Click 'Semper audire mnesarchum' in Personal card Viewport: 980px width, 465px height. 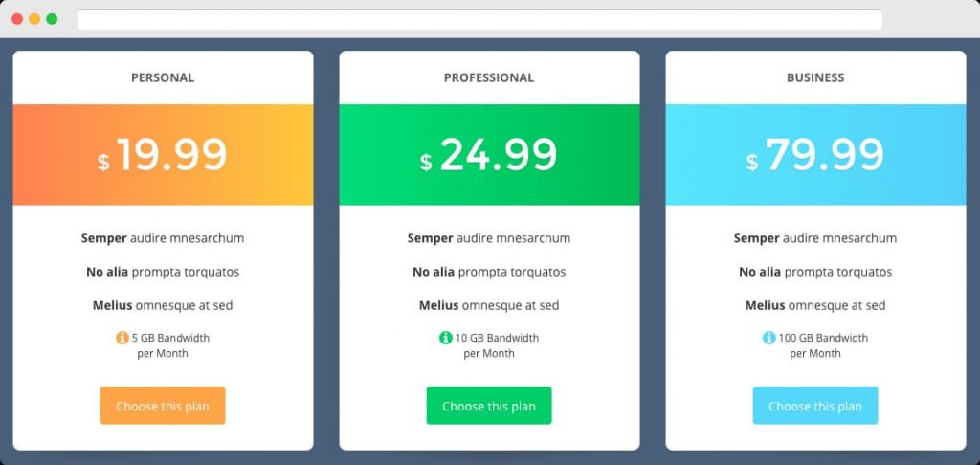tap(163, 238)
